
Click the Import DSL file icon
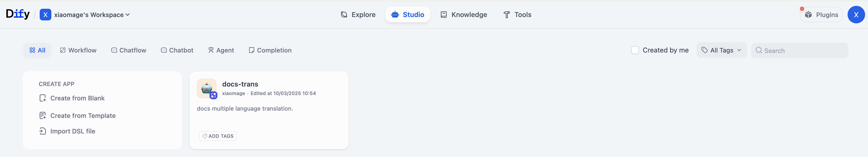tap(42, 131)
